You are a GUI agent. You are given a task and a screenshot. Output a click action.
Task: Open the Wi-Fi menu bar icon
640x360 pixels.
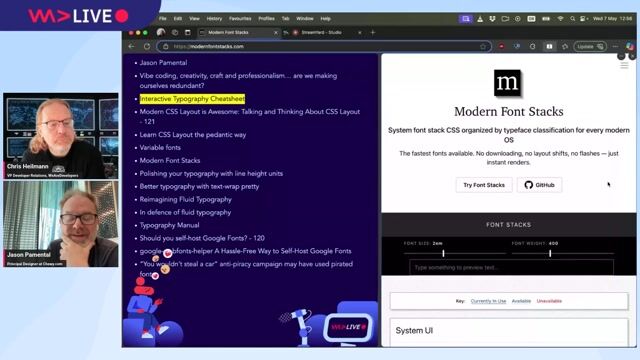coord(560,19)
